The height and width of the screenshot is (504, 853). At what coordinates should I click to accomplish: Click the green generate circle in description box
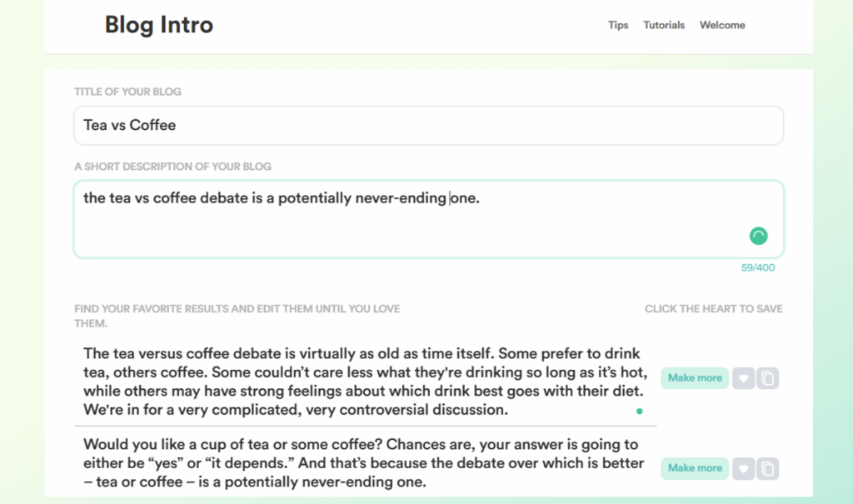point(758,236)
